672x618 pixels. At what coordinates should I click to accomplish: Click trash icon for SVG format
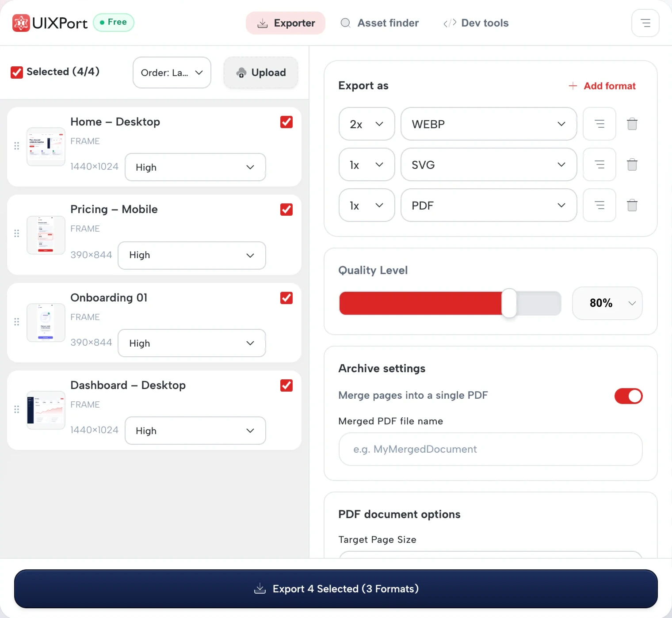click(632, 164)
